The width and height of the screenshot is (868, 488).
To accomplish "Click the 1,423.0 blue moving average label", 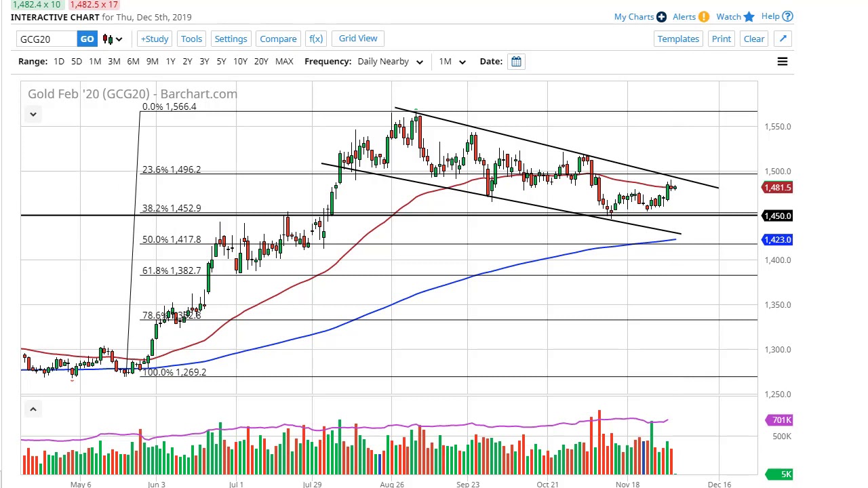I will [x=777, y=240].
